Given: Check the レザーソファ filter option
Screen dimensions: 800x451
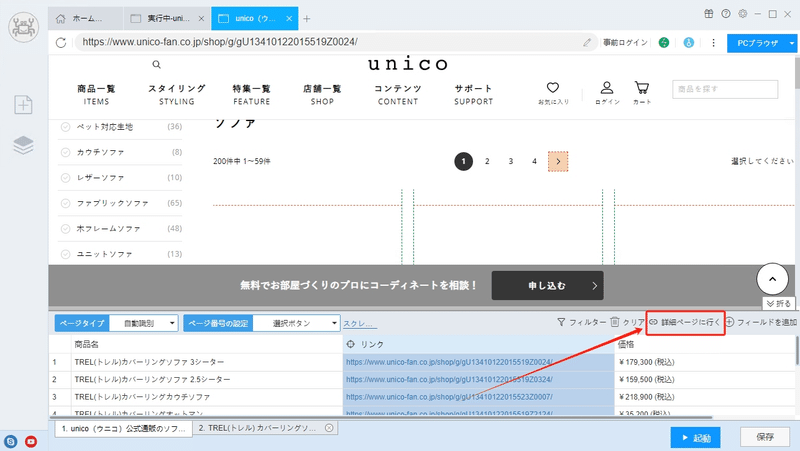Looking at the screenshot, I should pyautogui.click(x=65, y=178).
